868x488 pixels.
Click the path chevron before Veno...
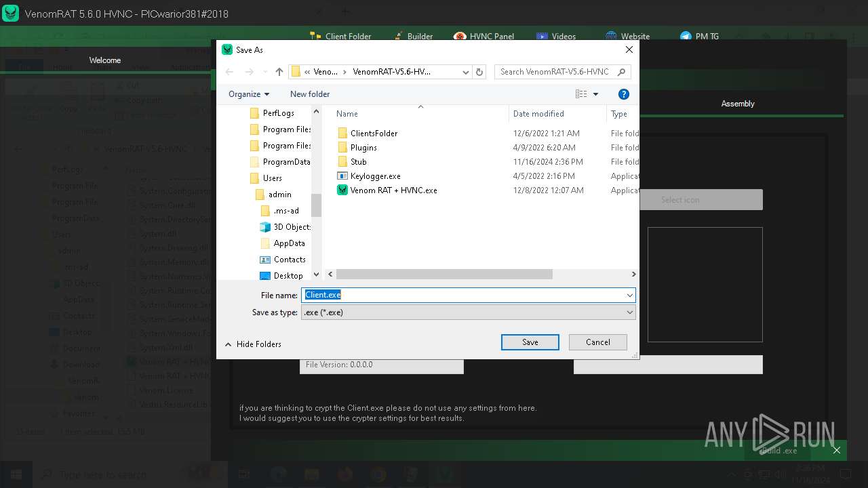pos(308,72)
